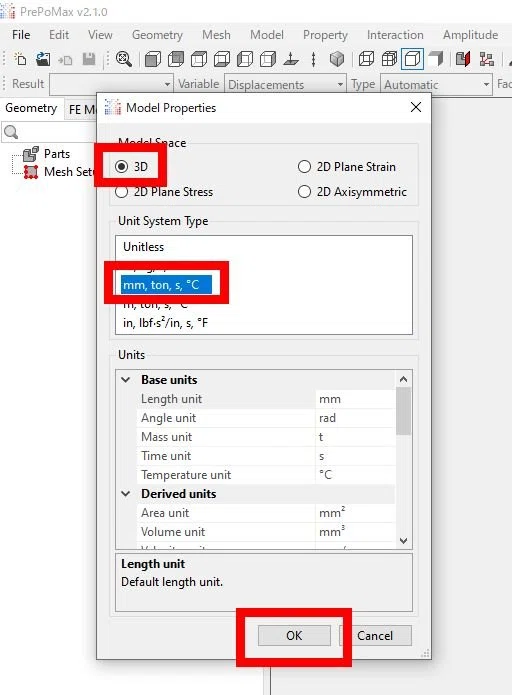Click the search magnifier in the tree panel
This screenshot has height=695, width=512.
pyautogui.click(x=11, y=132)
